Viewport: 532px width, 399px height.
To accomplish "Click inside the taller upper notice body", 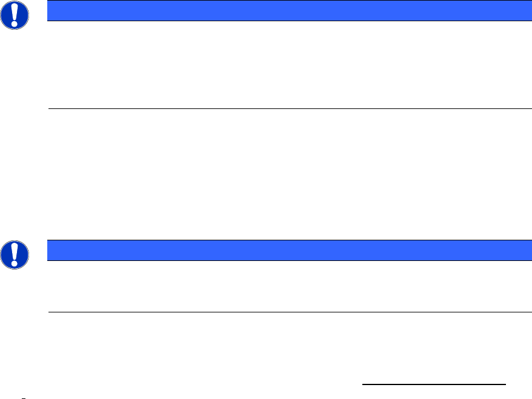I will click(x=285, y=65).
